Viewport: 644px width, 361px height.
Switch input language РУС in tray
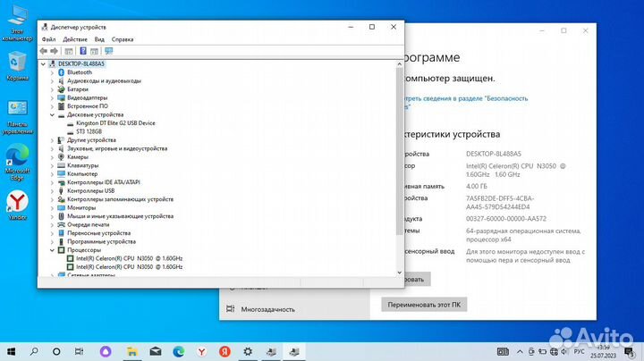[x=579, y=351]
